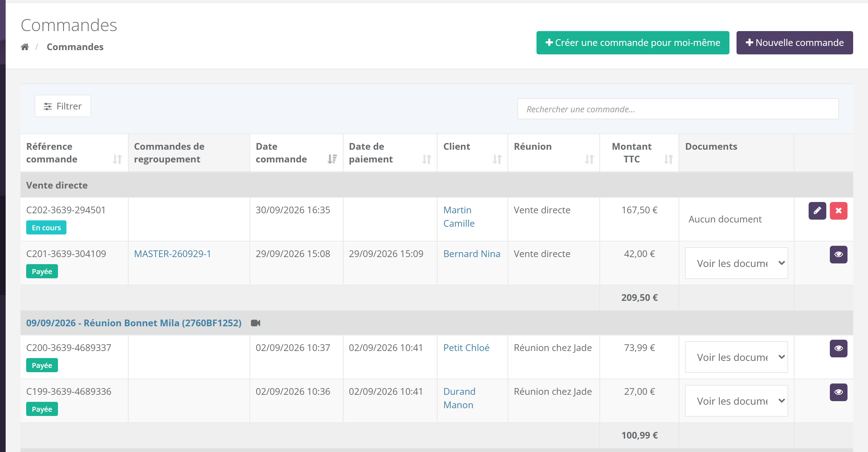Open MASTER-260929-1 grouping order link
Image resolution: width=868 pixels, height=452 pixels.
[x=172, y=254]
